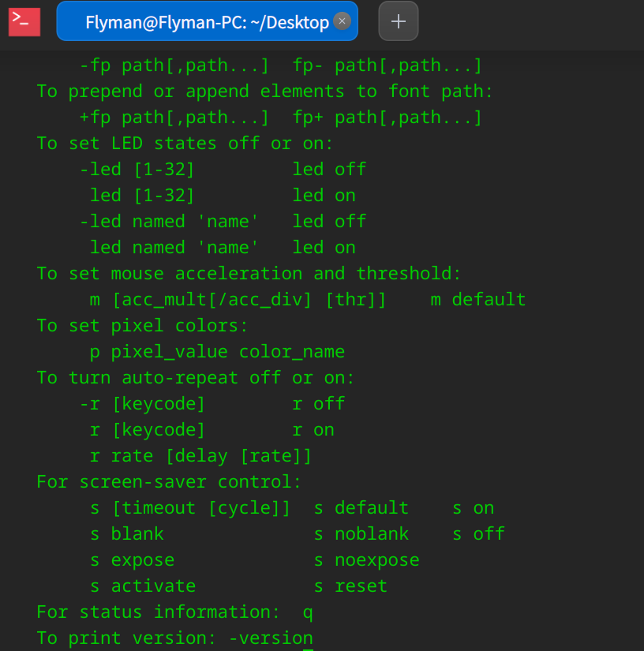The image size is (644, 651).
Task: Click the 's default' option text
Action: tap(361, 508)
